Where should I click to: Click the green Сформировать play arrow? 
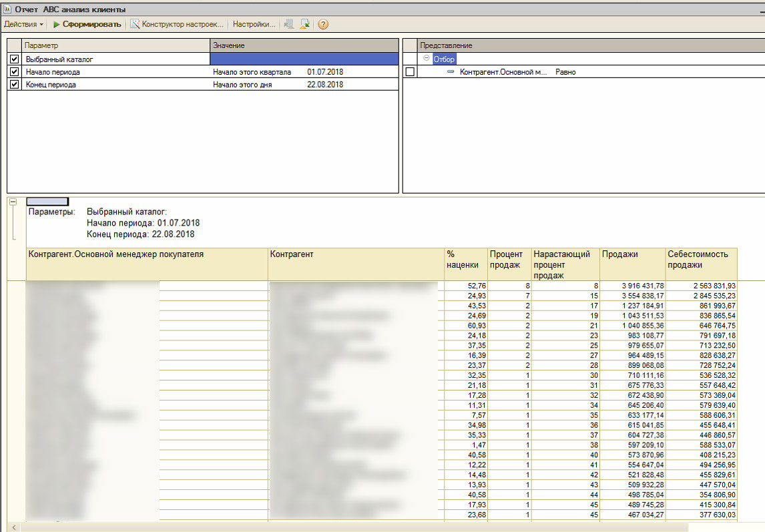click(x=57, y=24)
